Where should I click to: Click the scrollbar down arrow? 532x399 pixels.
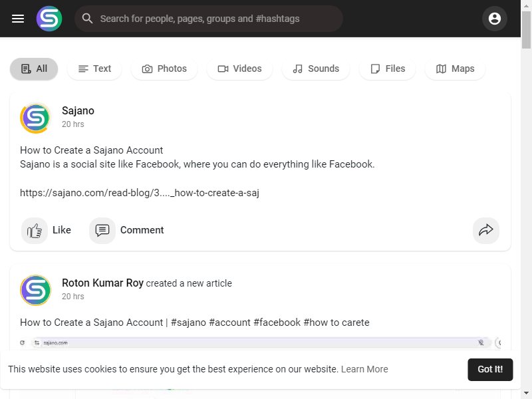coord(526,394)
